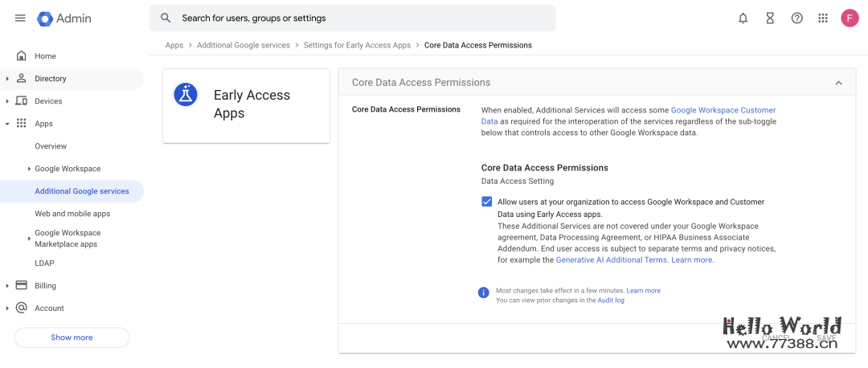Expand Google Workspace Marketplace apps arrow
The height and width of the screenshot is (368, 868).
[29, 239]
